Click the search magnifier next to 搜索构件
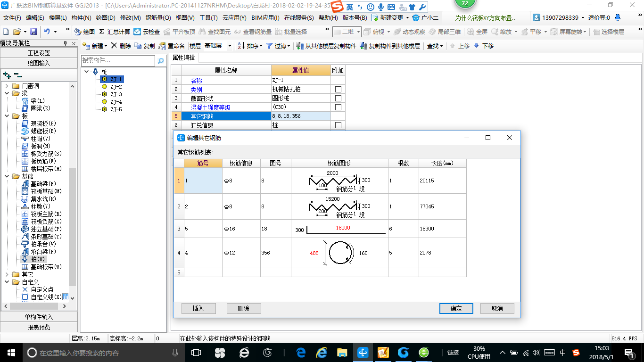This screenshot has width=644, height=362. pyautogui.click(x=161, y=60)
